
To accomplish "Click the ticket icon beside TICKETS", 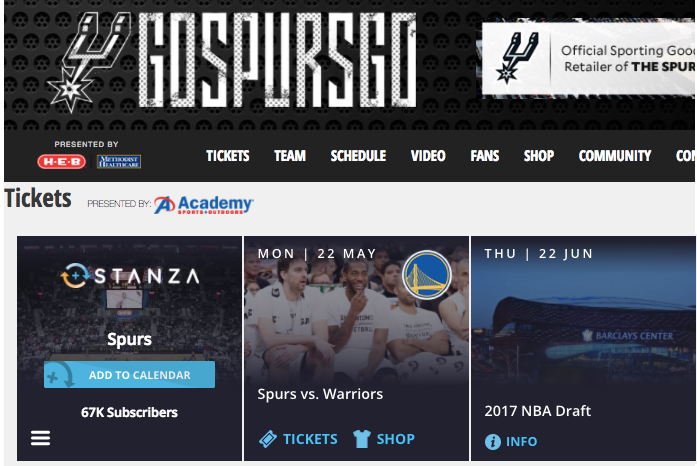I will pyautogui.click(x=268, y=439).
